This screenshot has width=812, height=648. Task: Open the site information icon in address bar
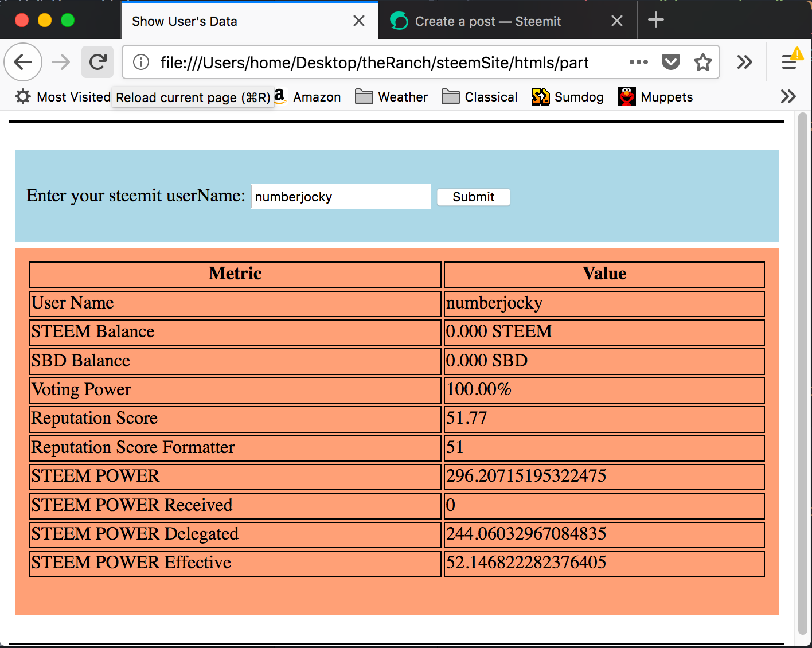point(141,62)
